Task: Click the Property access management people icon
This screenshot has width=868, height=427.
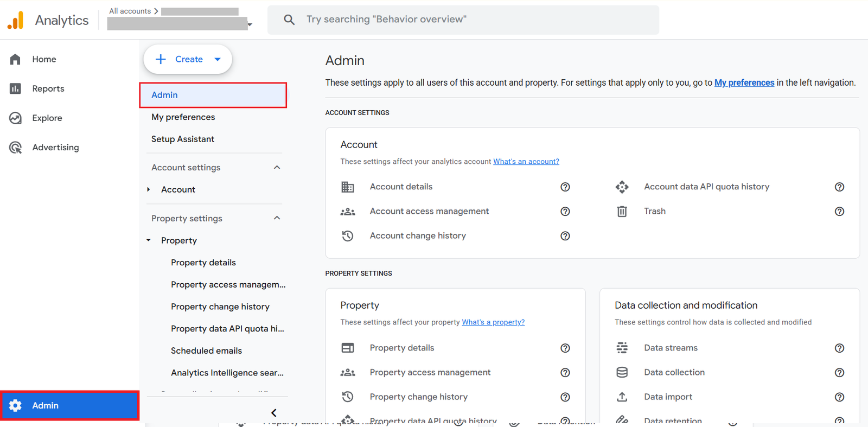Action: tap(348, 373)
